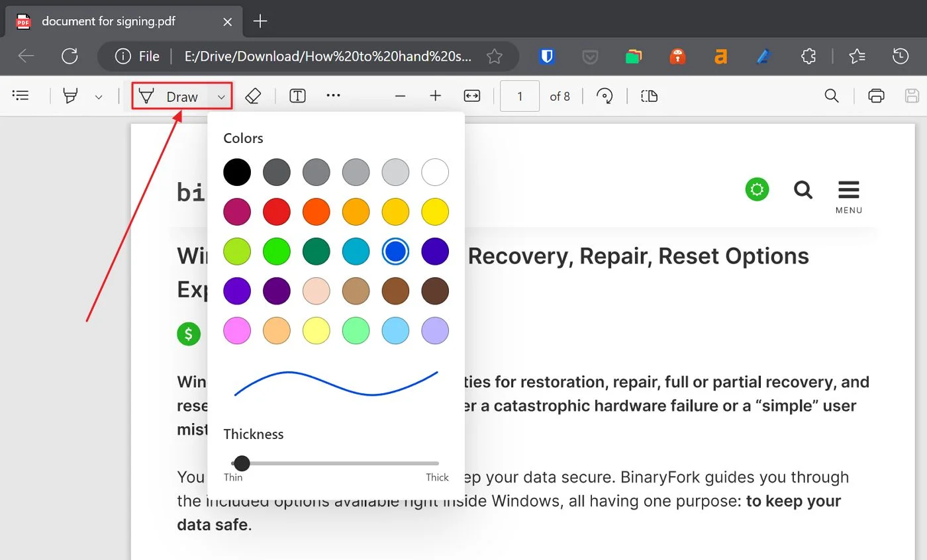Collapse the Draw options dropdown arrow
Viewport: 927px width, 560px height.
(x=222, y=97)
